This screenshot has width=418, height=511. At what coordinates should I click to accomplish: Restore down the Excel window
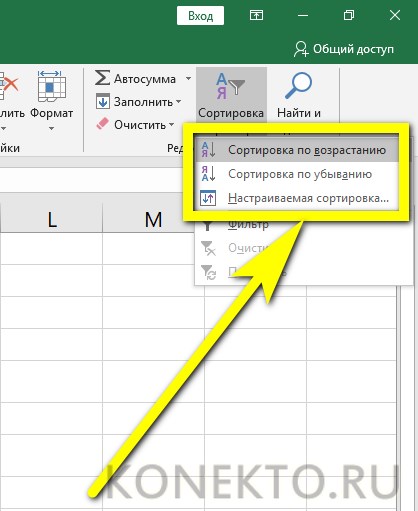(x=349, y=15)
